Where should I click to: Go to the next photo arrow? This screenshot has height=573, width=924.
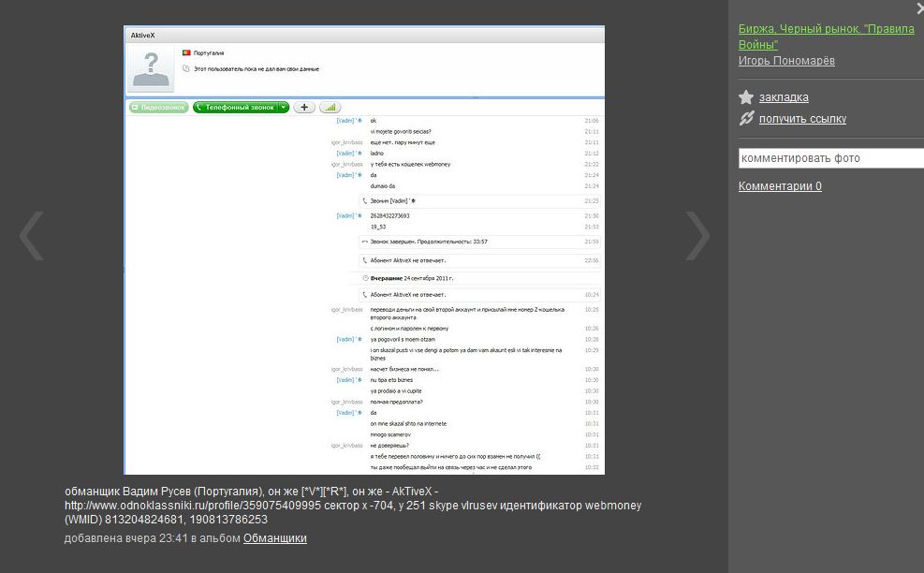[697, 236]
